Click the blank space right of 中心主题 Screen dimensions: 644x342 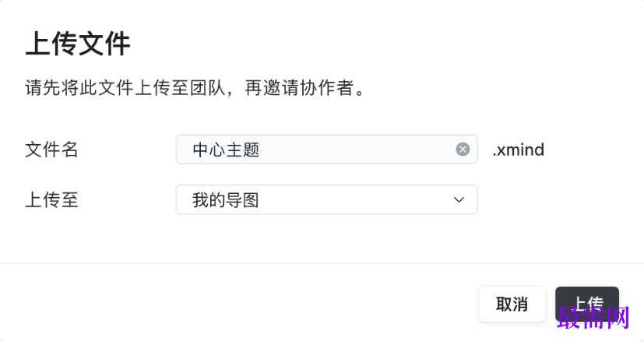pos(358,150)
